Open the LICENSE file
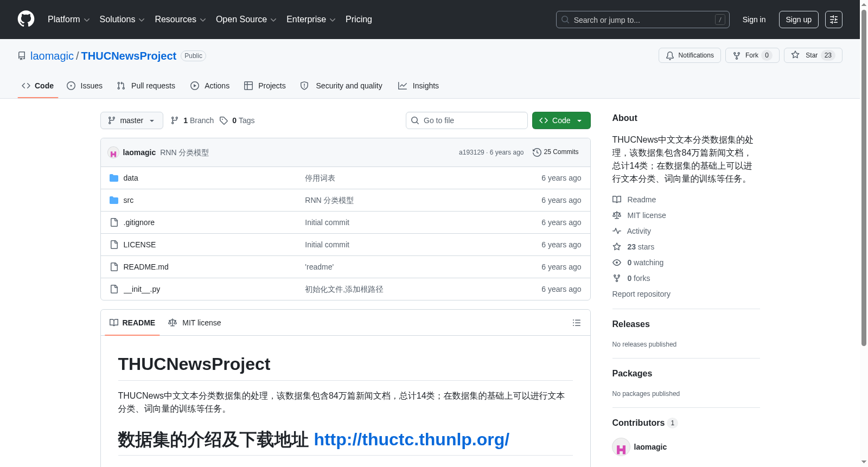Viewport: 868px width, 467px height. [139, 245]
